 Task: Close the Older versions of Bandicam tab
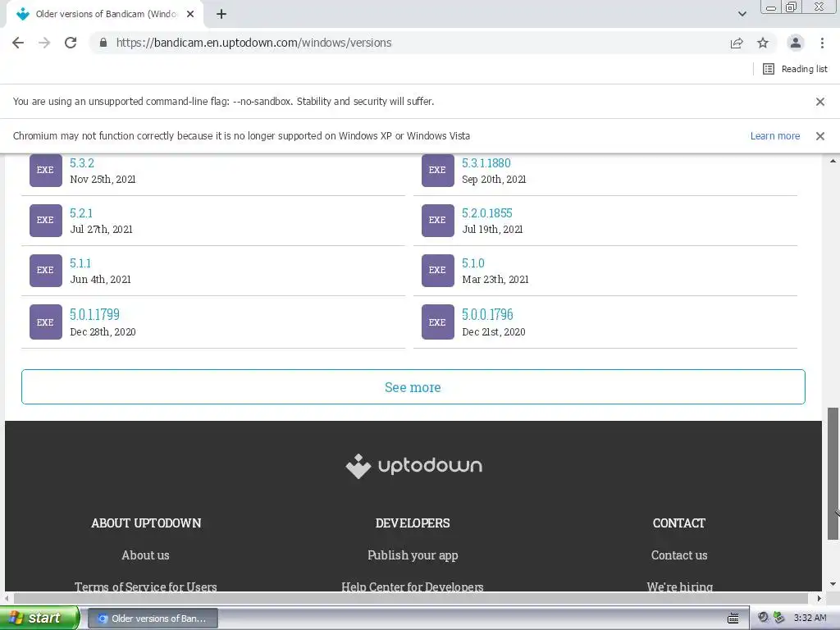tap(190, 15)
